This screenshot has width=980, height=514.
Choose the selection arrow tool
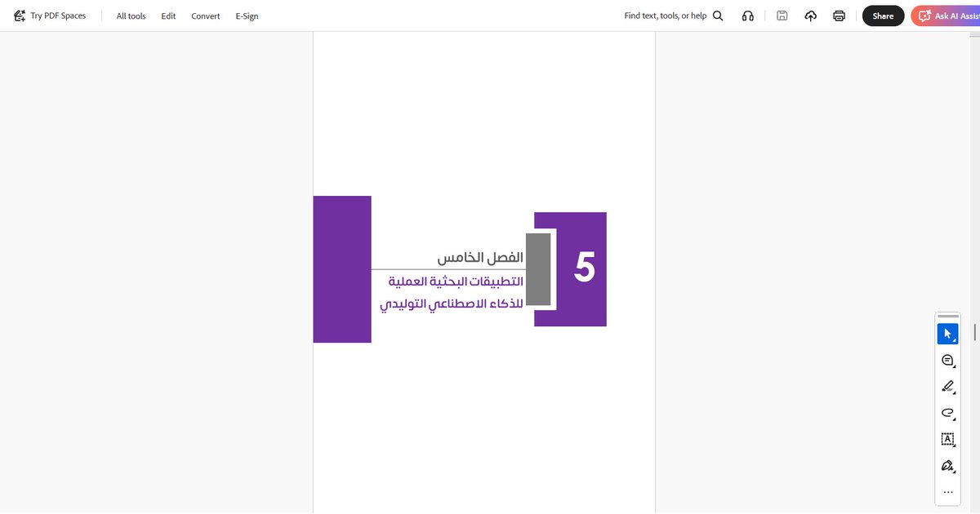point(947,334)
